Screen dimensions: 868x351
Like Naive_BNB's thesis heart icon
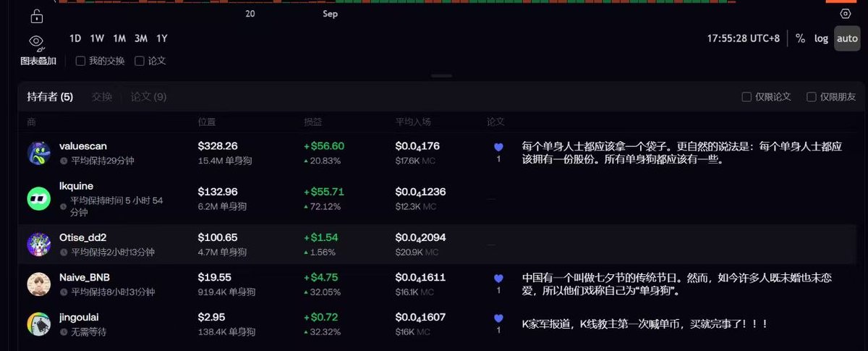[x=498, y=278]
